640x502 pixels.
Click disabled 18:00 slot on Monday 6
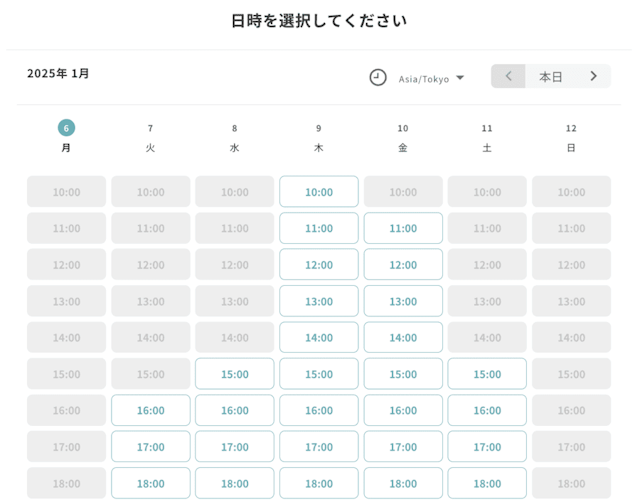click(67, 483)
